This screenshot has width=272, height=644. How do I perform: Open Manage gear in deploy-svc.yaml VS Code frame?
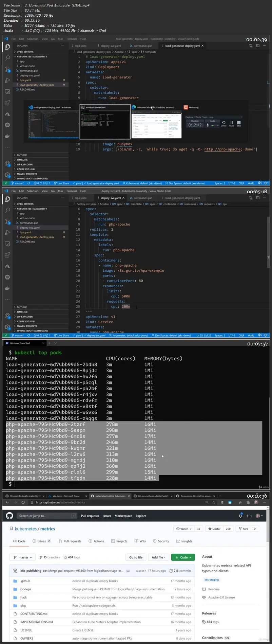click(7, 327)
